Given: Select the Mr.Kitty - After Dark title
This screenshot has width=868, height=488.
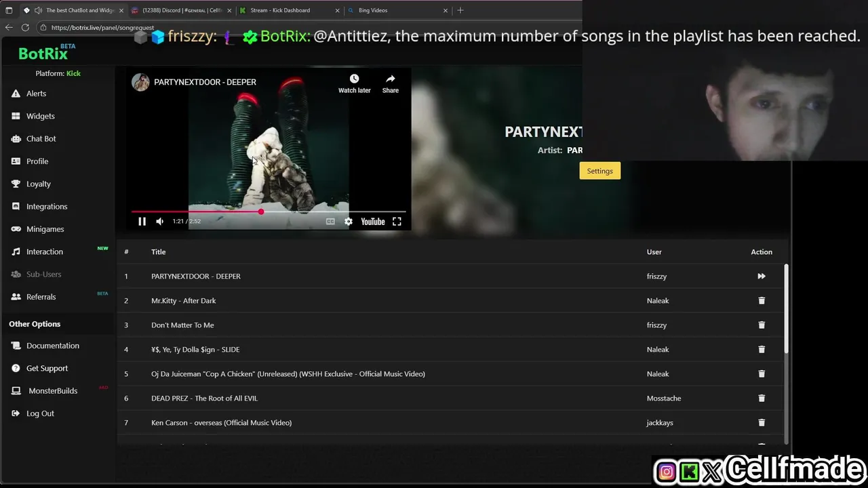Looking at the screenshot, I should click(183, 300).
